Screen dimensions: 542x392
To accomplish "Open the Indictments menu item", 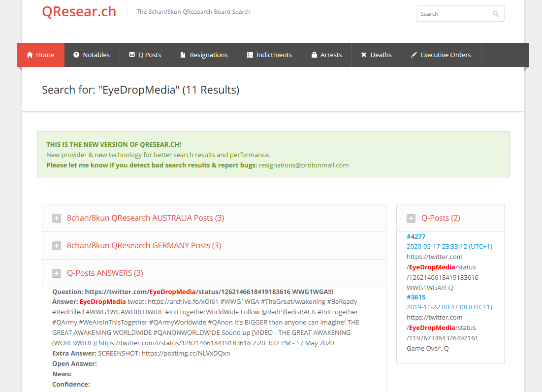I will tap(270, 55).
